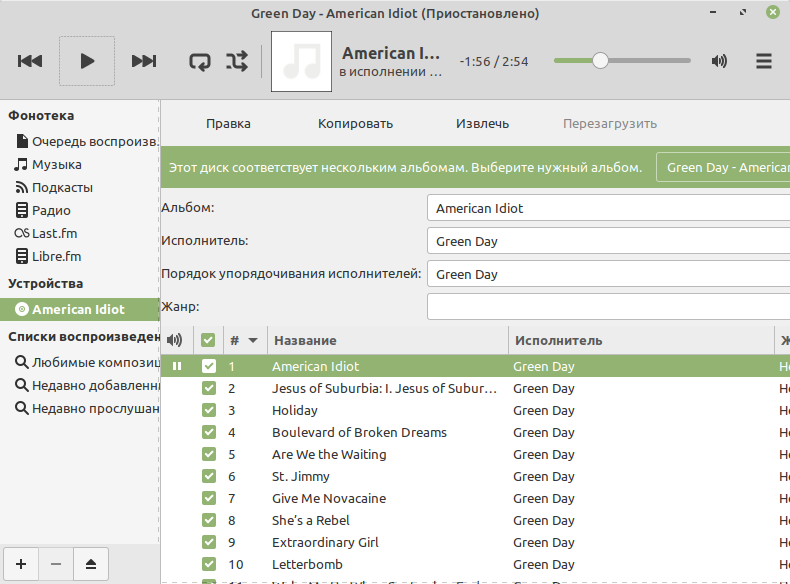790x584 pixels.
Task: Skip to the previous track
Action: pos(30,61)
